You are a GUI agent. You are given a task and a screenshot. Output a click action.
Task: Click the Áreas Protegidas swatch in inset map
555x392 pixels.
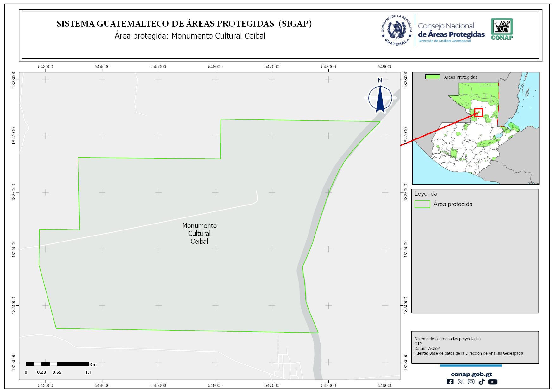[433, 77]
